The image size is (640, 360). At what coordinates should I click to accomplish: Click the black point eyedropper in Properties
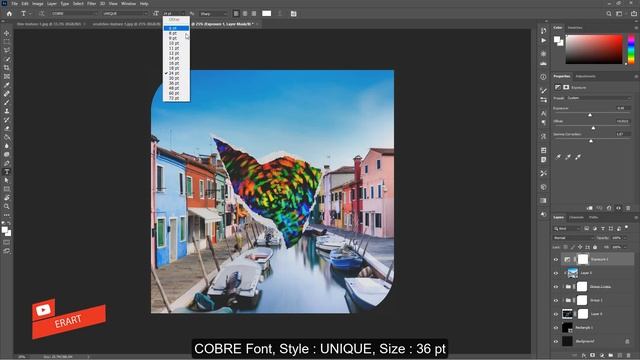(558, 157)
